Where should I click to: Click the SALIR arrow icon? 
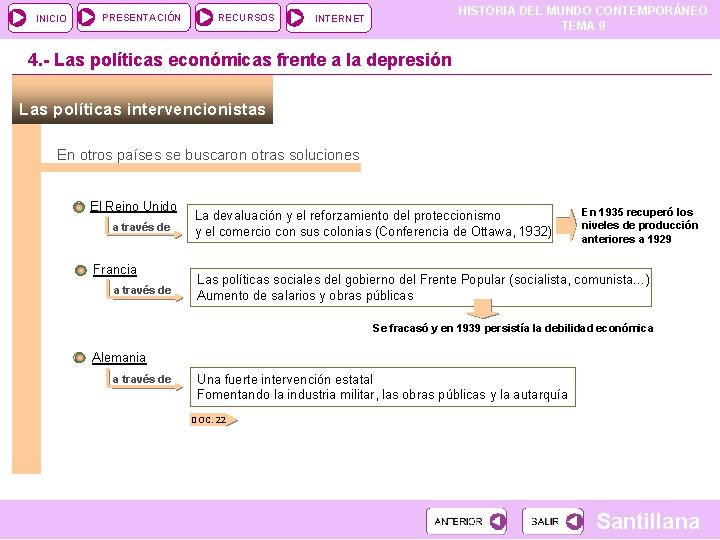[574, 521]
